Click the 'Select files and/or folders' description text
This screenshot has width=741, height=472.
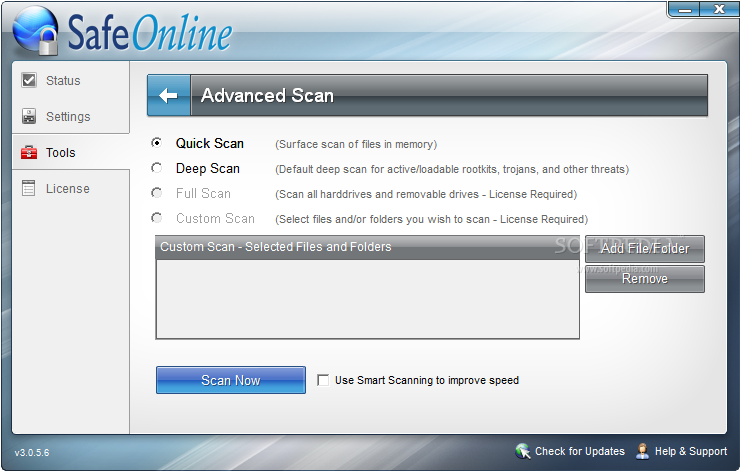click(x=431, y=219)
